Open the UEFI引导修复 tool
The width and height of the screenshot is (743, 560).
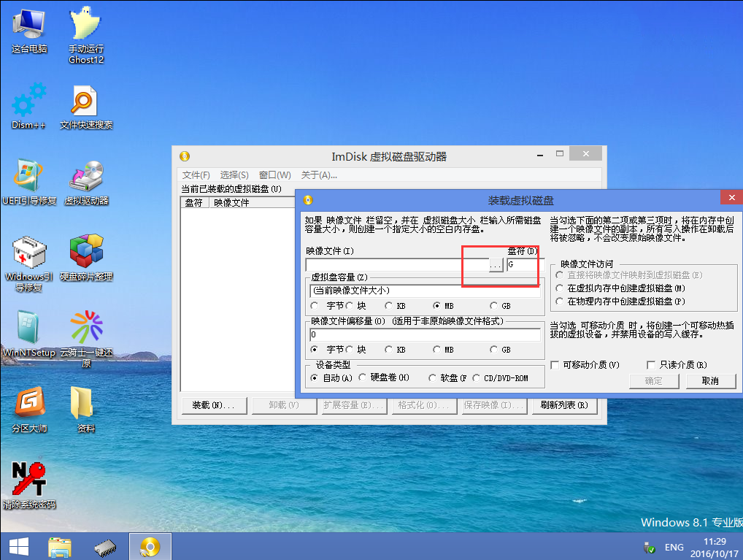pyautogui.click(x=27, y=177)
